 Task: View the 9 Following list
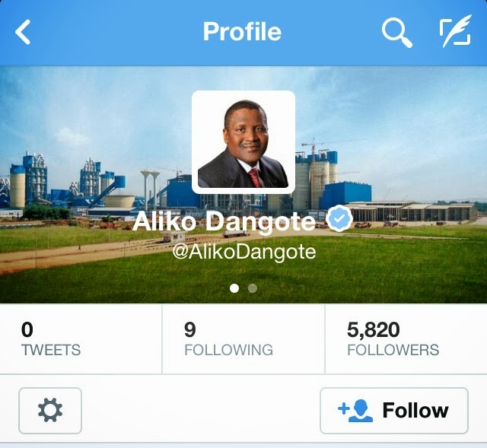click(243, 339)
